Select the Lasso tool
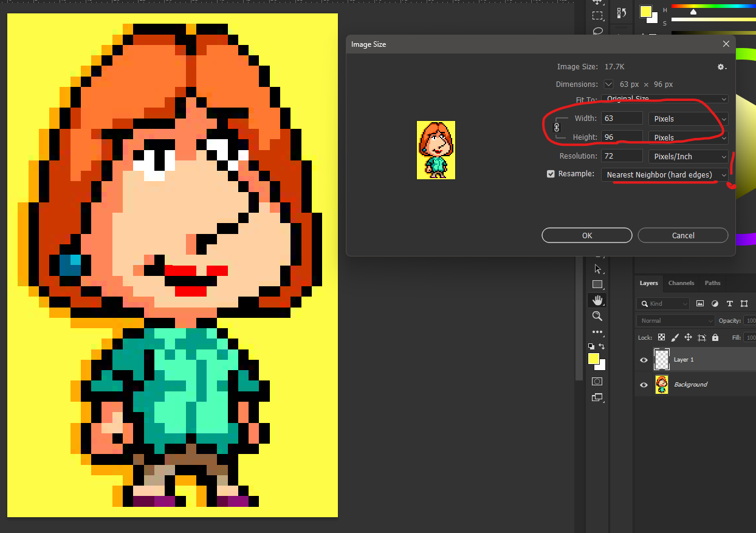 click(x=597, y=31)
